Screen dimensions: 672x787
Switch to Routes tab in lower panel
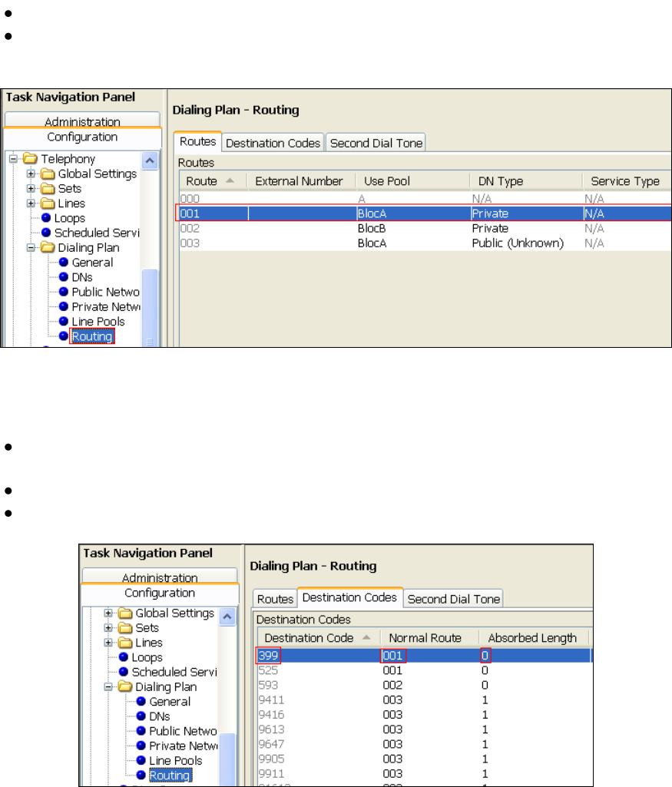(275, 599)
